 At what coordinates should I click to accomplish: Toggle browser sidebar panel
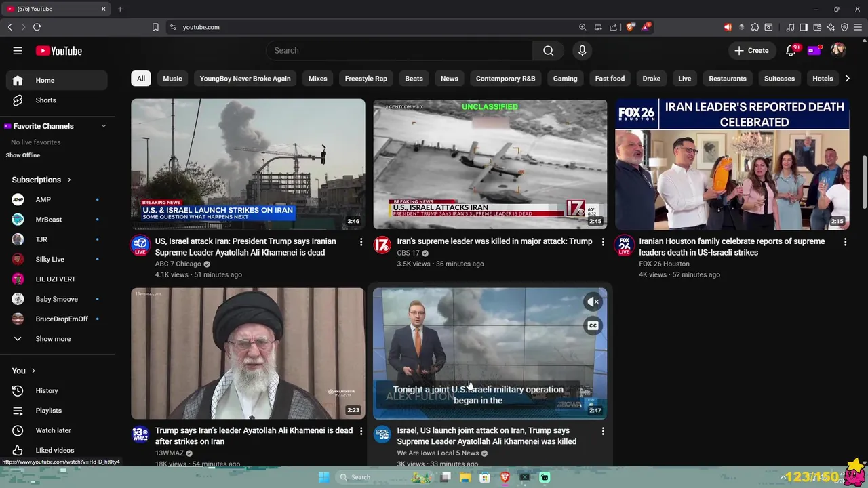tap(804, 27)
